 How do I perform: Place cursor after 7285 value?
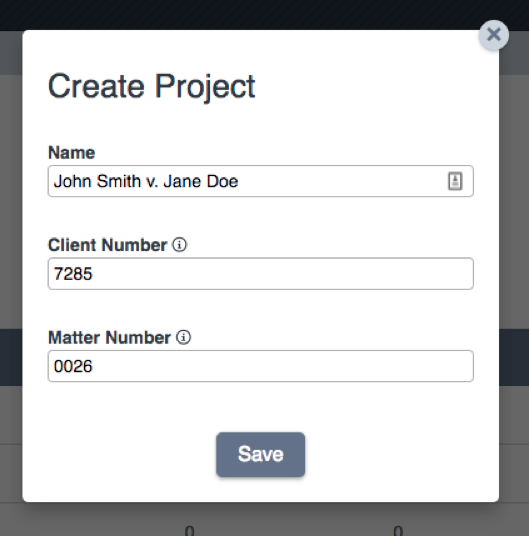pos(93,274)
